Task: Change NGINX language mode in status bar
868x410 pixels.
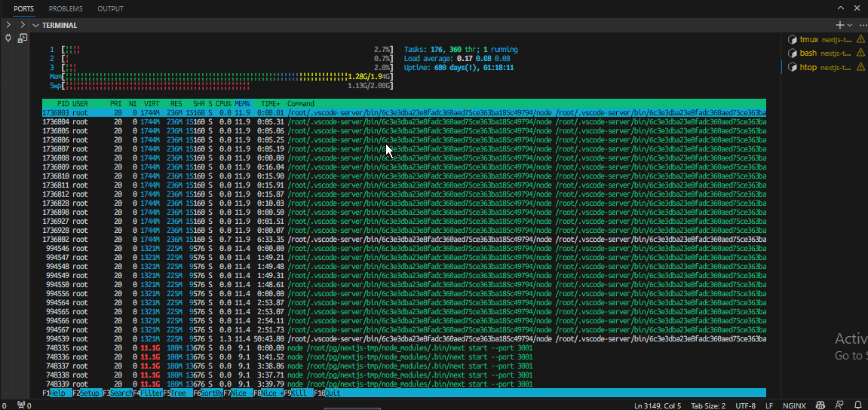Action: click(x=794, y=405)
